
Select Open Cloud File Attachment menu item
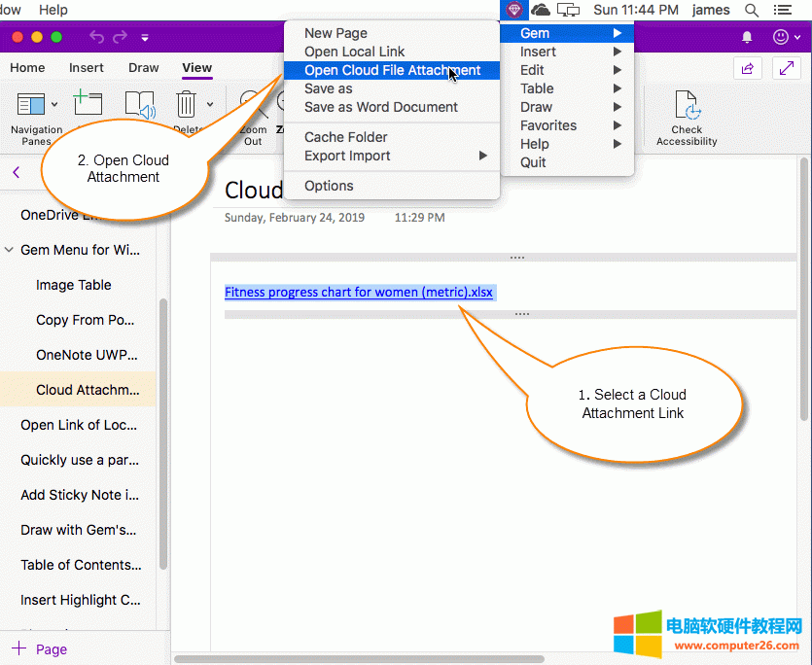pos(392,70)
